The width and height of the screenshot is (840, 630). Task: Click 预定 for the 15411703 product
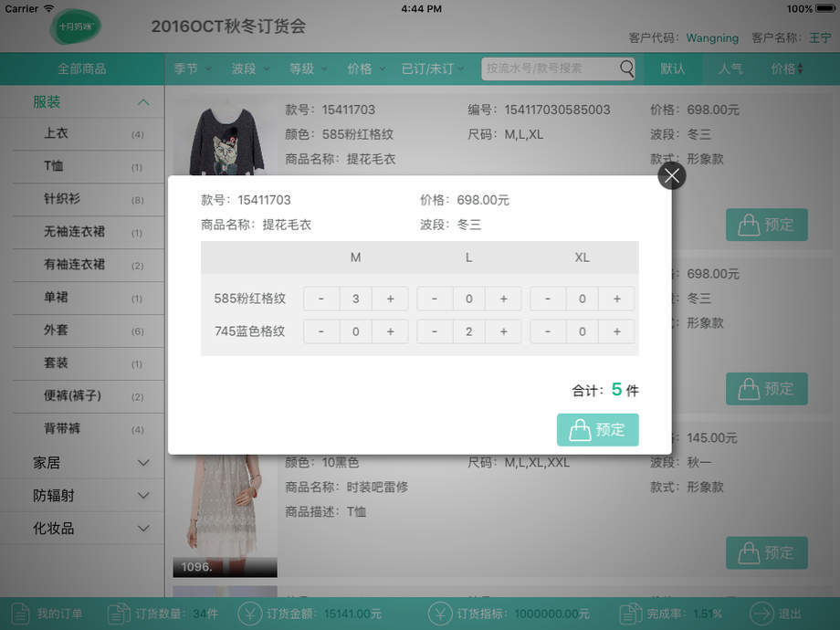click(767, 225)
